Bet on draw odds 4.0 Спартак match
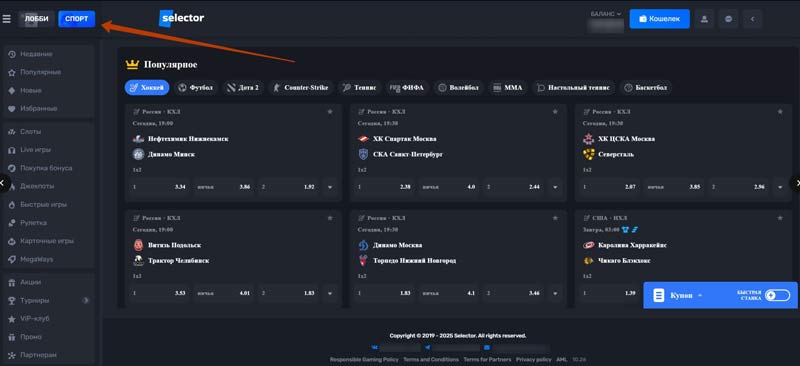 click(449, 187)
